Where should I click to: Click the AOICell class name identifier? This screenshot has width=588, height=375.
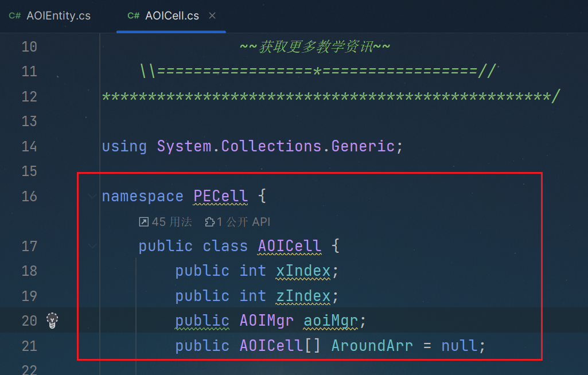(290, 247)
